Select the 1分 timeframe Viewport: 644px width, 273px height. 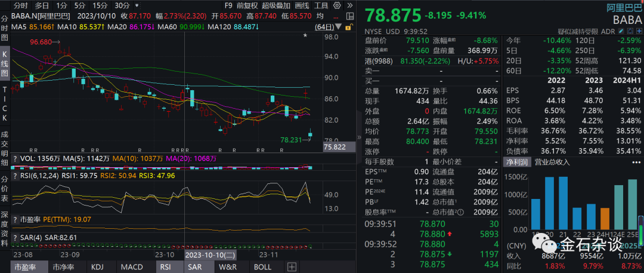point(61,6)
